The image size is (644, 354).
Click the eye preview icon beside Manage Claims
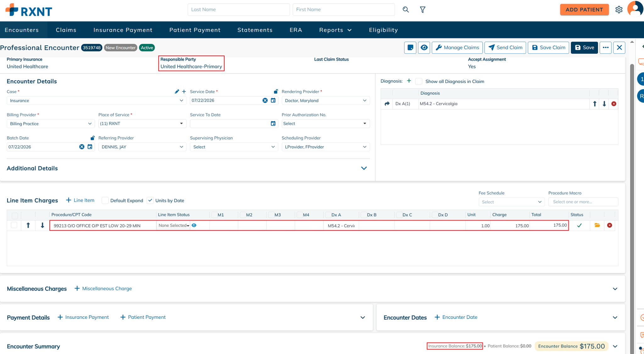click(x=424, y=48)
